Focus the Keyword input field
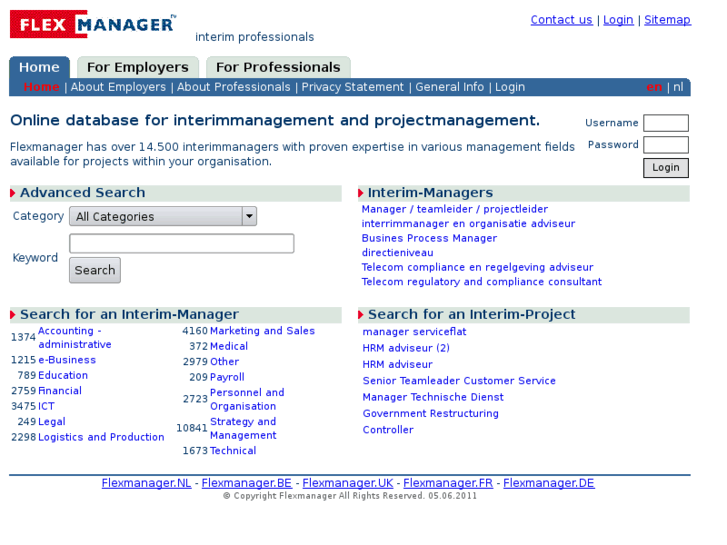The image size is (727, 545). coord(182,244)
